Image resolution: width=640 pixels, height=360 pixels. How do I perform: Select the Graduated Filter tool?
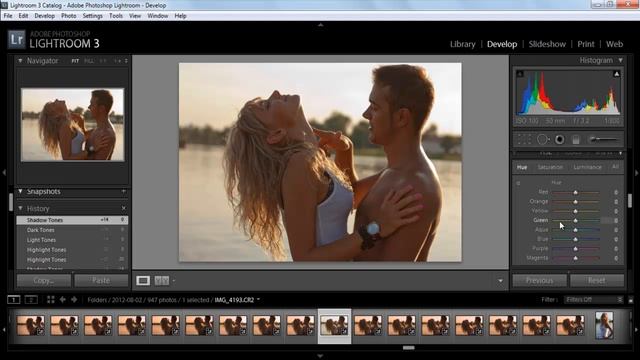coord(576,140)
